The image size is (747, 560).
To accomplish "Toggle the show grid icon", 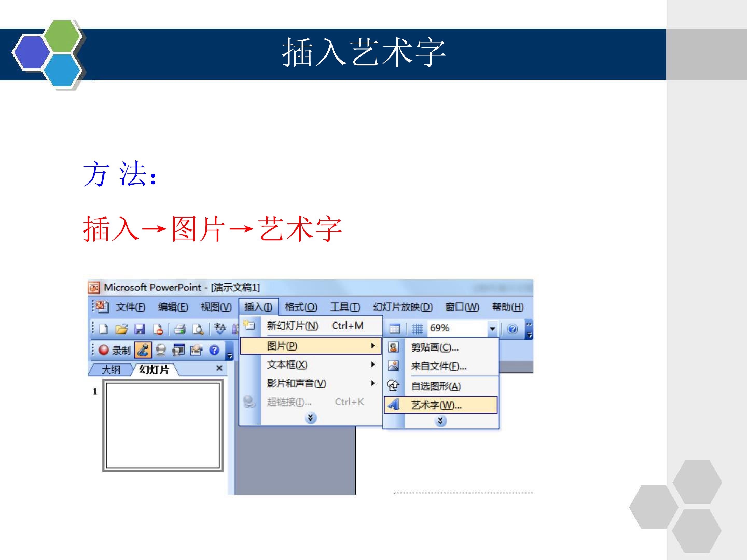I will tap(417, 328).
